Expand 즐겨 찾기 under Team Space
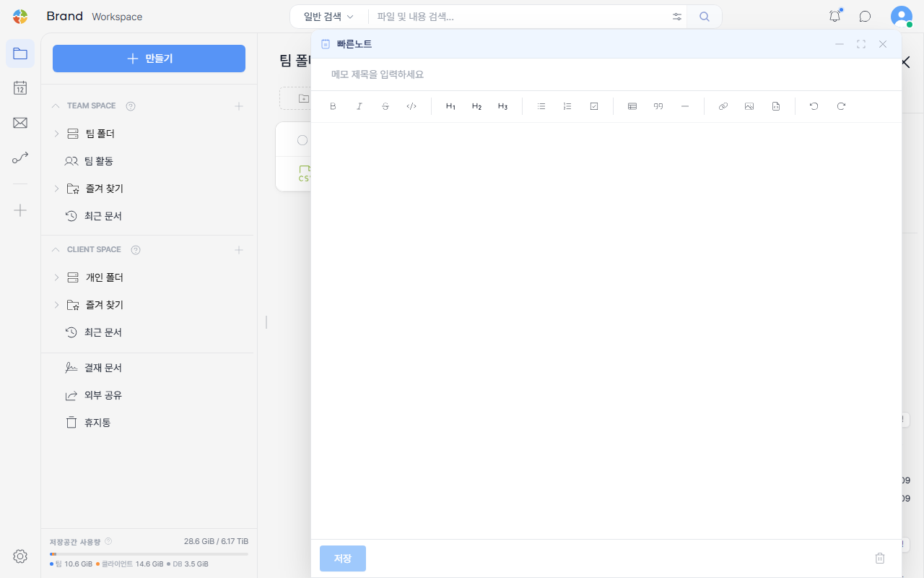Image resolution: width=924 pixels, height=578 pixels. pos(56,189)
